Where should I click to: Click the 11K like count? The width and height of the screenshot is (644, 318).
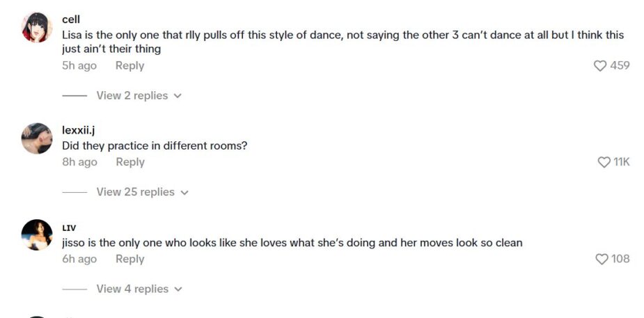click(x=621, y=162)
